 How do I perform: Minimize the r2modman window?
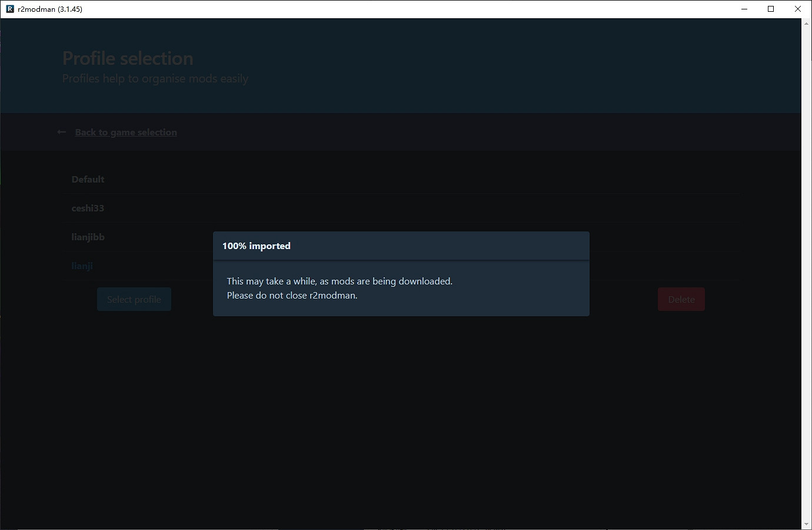coord(744,9)
